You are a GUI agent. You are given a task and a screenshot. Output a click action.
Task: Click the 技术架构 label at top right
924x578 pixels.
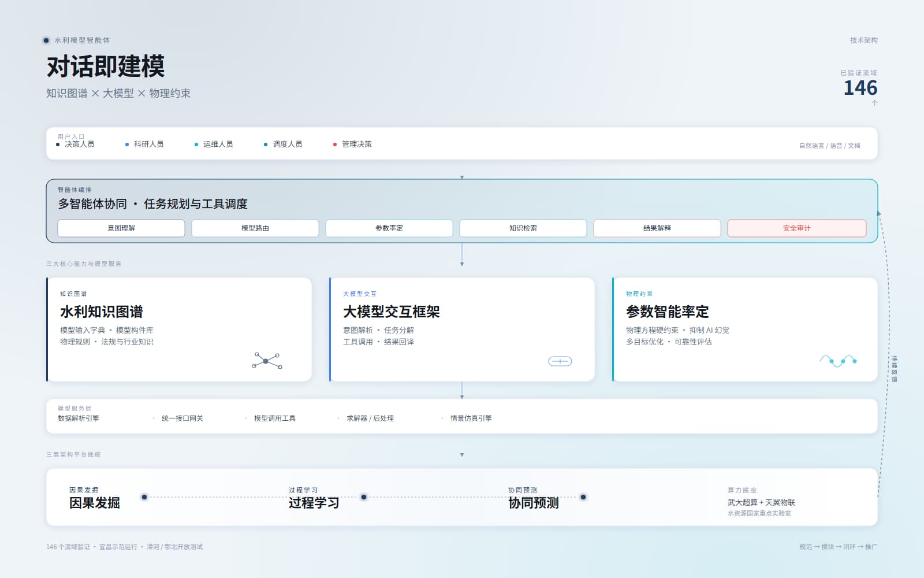[864, 40]
